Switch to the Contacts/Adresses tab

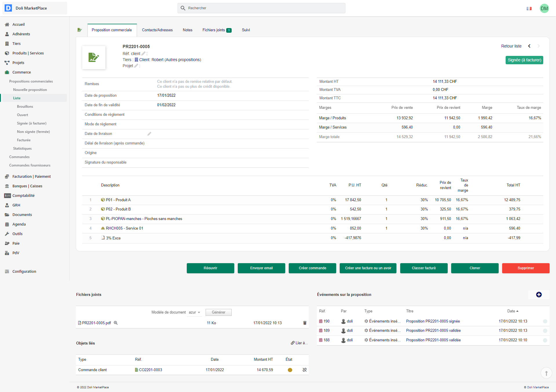[x=157, y=30]
